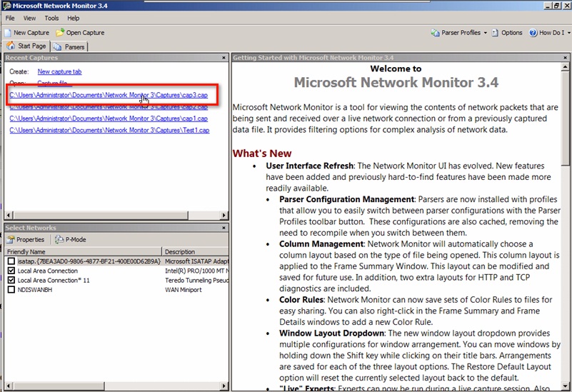Click the Options toolbar icon
572x392 pixels.
pos(495,33)
